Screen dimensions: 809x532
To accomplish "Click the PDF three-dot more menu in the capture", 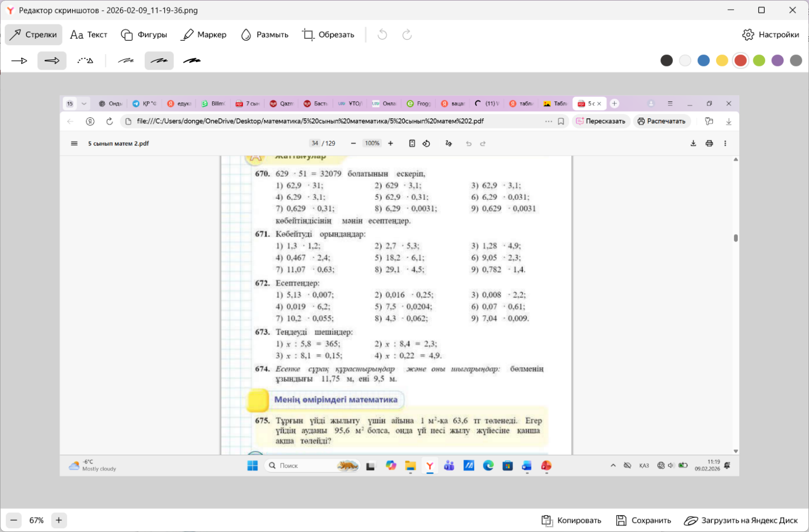I will [725, 144].
